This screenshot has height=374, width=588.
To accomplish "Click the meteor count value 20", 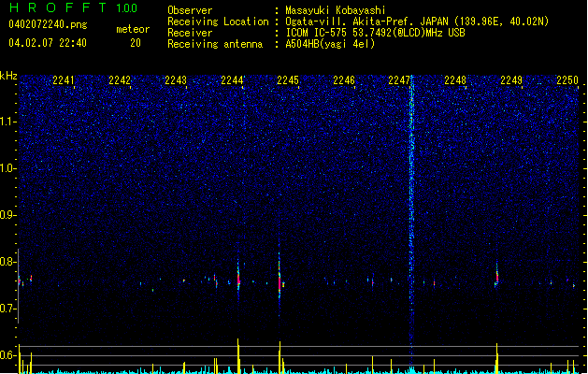I will (x=136, y=43).
